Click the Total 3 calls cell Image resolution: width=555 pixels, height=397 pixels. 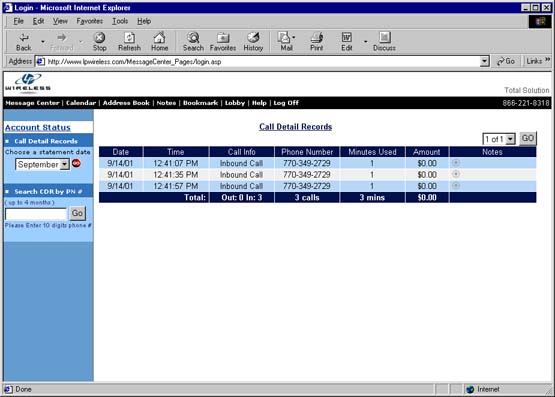[307, 197]
